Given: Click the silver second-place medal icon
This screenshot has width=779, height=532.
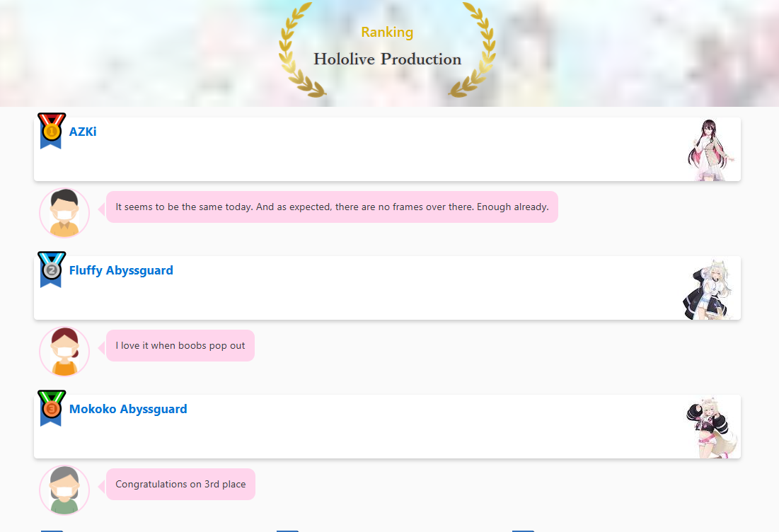Looking at the screenshot, I should tap(52, 270).
